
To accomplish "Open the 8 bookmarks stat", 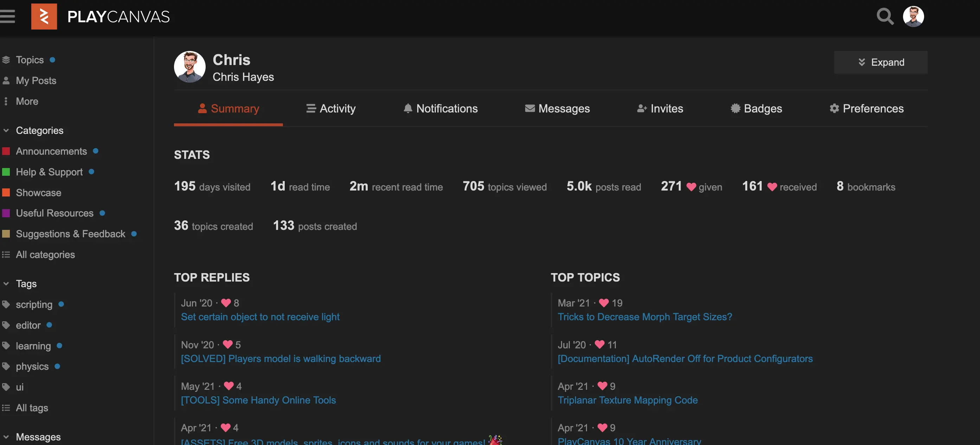I will tap(866, 186).
